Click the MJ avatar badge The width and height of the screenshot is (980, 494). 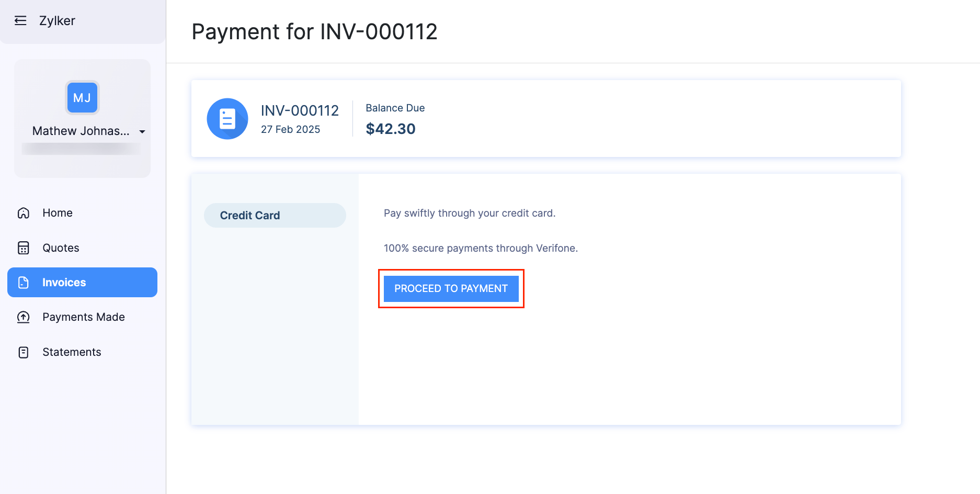[x=82, y=98]
